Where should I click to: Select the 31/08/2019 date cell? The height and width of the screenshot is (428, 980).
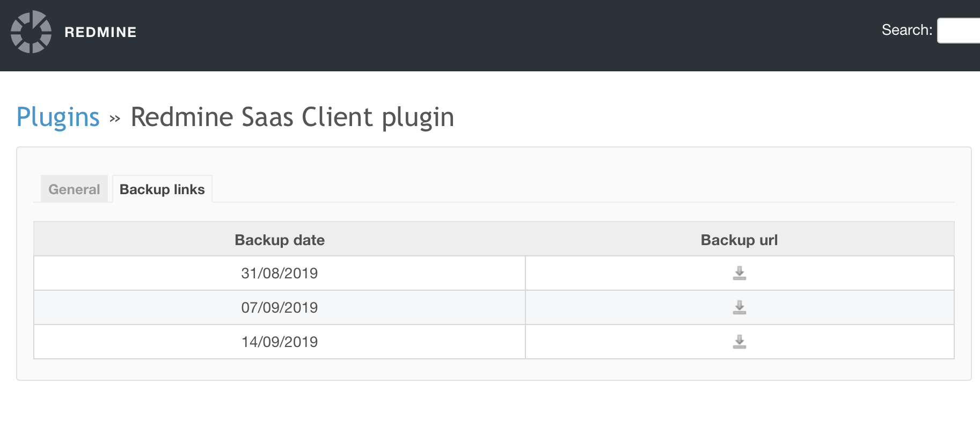tap(280, 273)
